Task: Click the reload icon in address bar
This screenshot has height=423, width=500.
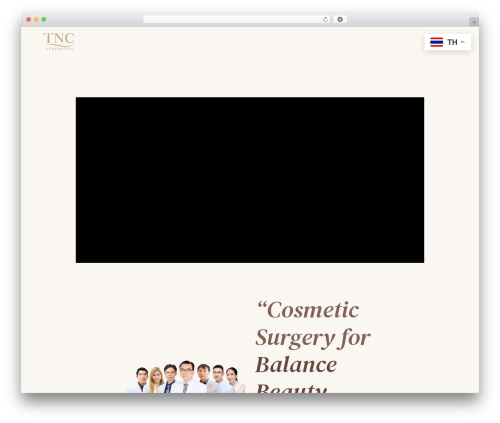Action: pyautogui.click(x=325, y=20)
